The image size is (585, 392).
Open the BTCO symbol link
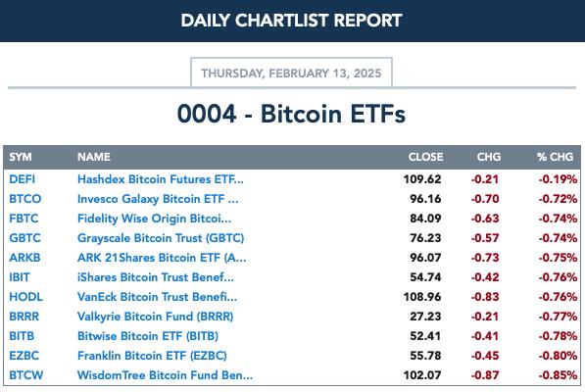[x=25, y=199]
